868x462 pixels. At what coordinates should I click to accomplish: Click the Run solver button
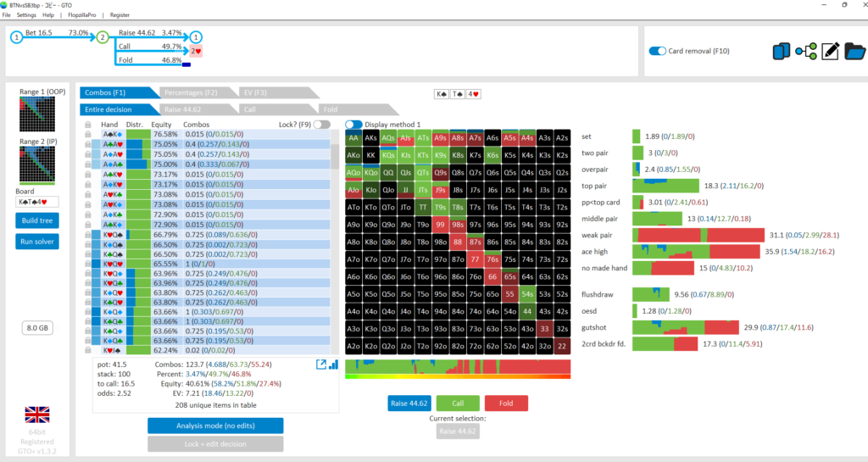37,242
